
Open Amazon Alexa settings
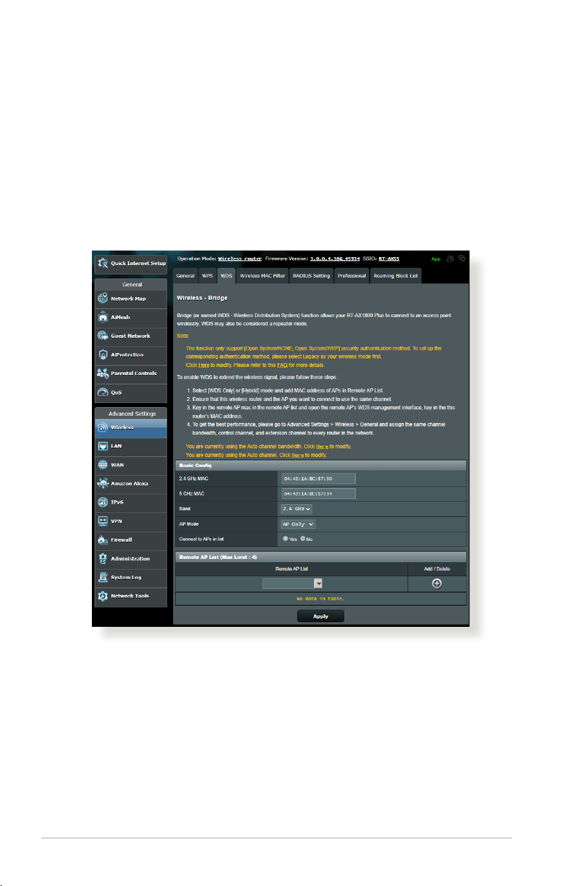click(131, 484)
